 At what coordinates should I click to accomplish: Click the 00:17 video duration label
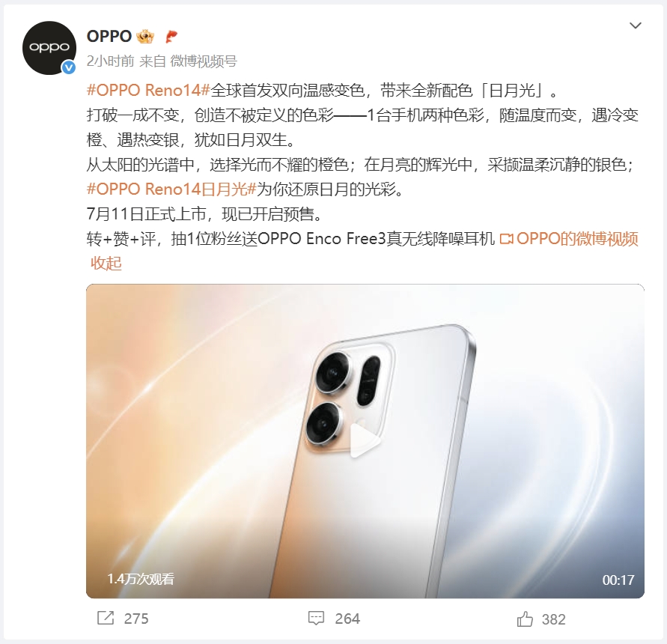[x=618, y=580]
